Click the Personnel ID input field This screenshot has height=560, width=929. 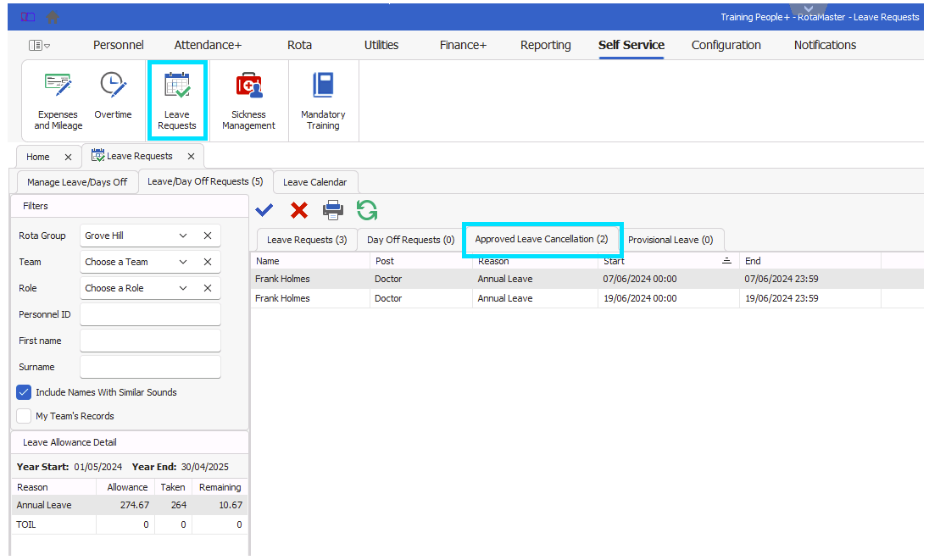151,314
